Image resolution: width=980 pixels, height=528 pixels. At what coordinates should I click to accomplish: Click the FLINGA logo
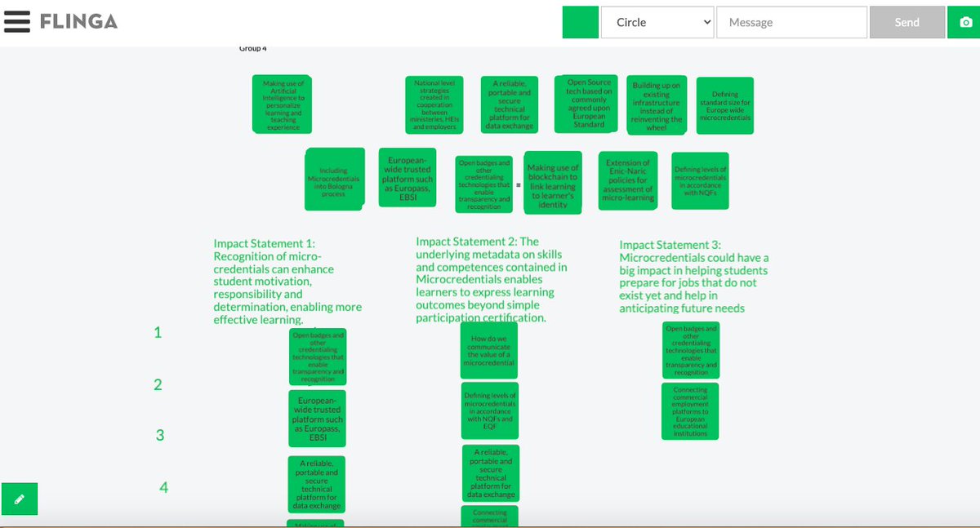coord(78,22)
